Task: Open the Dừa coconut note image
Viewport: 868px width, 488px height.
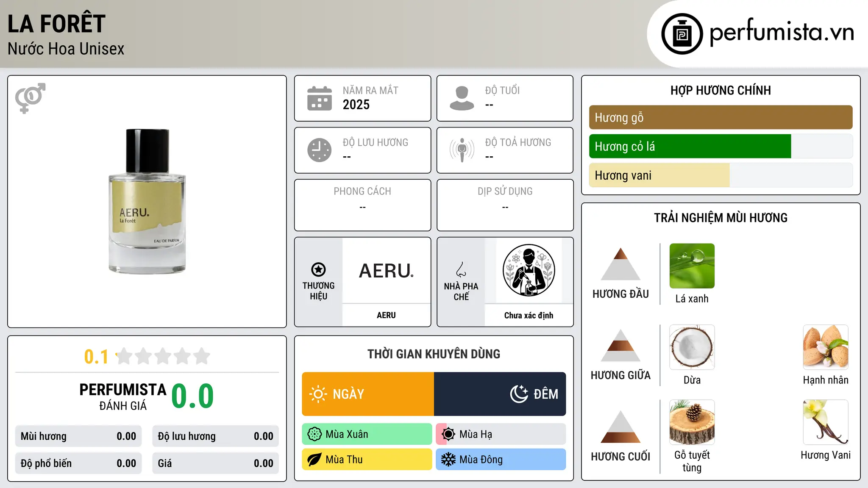Action: click(692, 347)
